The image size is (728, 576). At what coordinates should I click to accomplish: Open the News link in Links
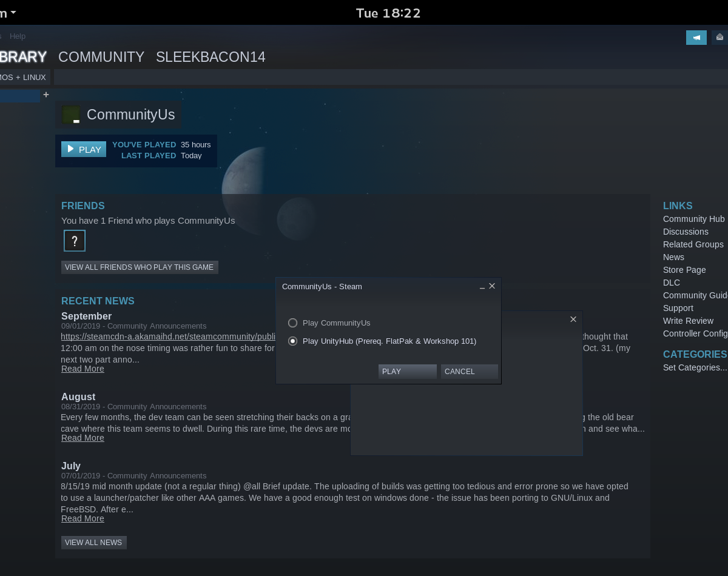click(673, 257)
